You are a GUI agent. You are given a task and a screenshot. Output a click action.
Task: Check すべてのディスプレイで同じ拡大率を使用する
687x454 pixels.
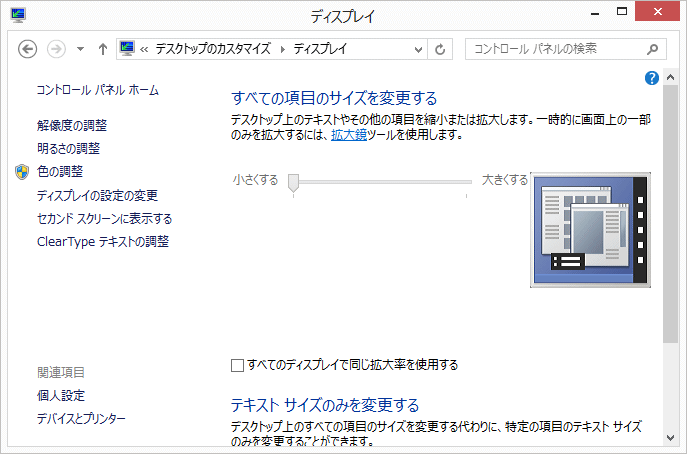[x=237, y=365]
